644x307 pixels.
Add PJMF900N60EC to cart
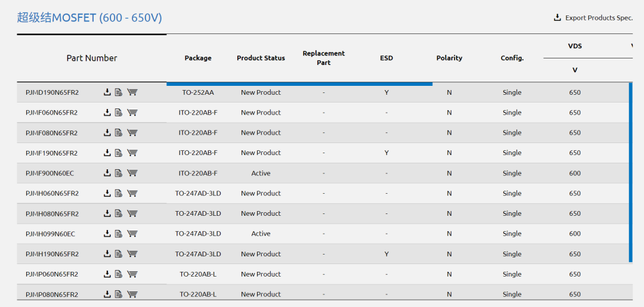coord(132,173)
